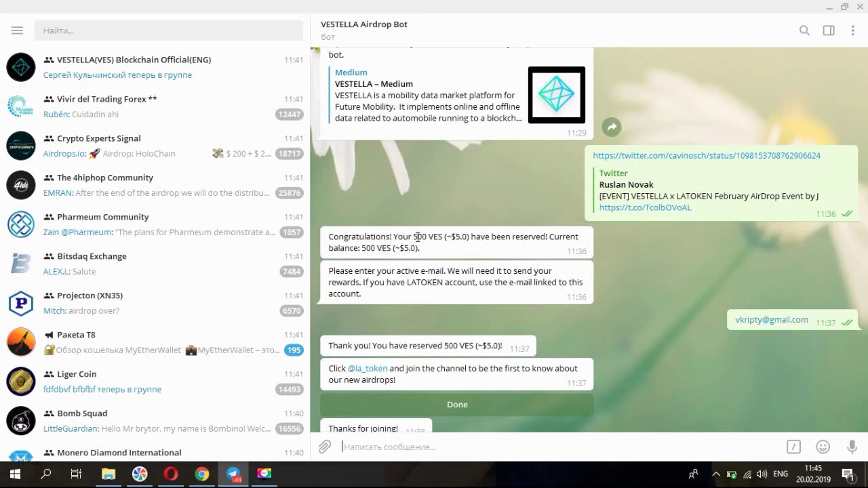Image resolution: width=868 pixels, height=488 pixels.
Task: Open Vivir del Trading Forex chat
Action: click(x=155, y=106)
